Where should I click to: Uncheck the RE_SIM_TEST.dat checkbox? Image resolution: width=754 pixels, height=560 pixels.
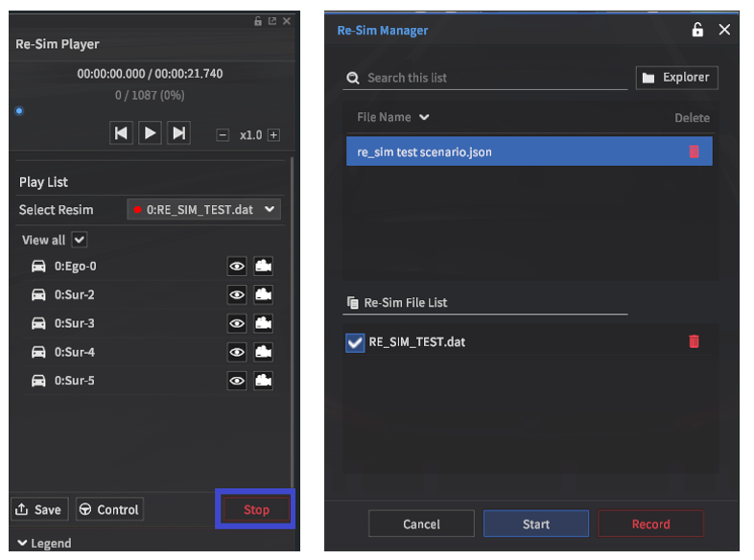tap(355, 341)
